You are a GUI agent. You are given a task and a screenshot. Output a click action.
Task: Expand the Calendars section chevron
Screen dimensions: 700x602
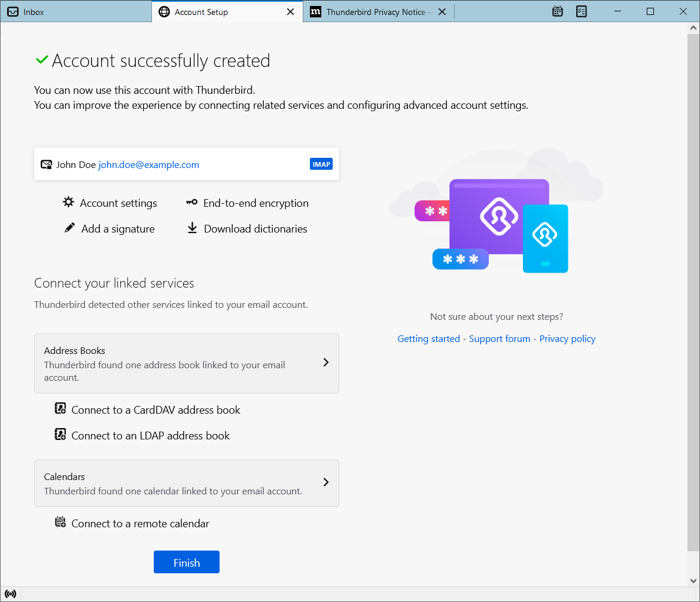[x=325, y=482]
